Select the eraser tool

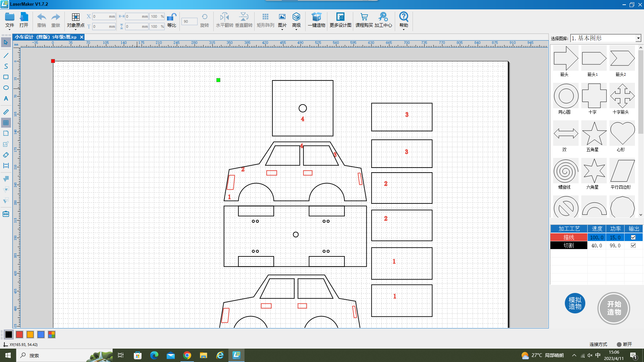pyautogui.click(x=6, y=155)
